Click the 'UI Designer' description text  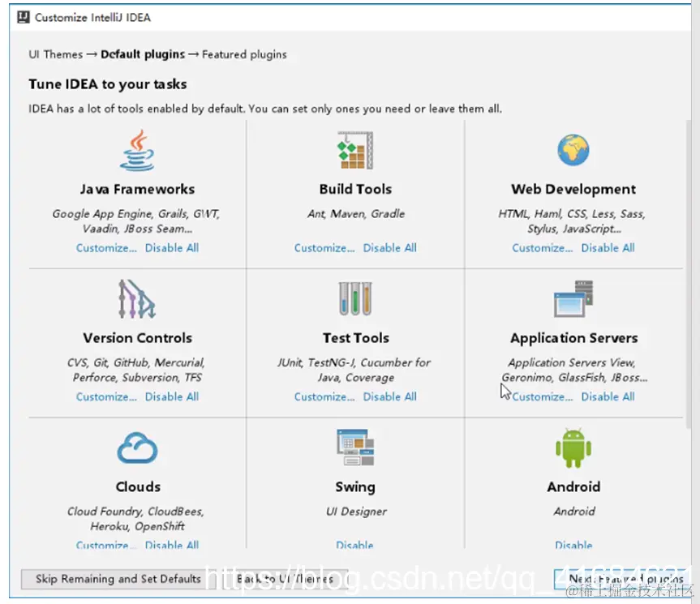pos(356,512)
